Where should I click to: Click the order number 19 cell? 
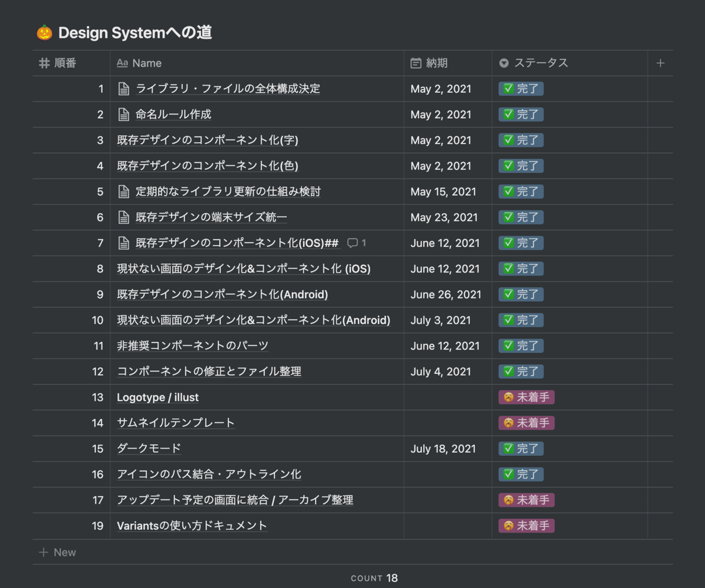pos(72,526)
